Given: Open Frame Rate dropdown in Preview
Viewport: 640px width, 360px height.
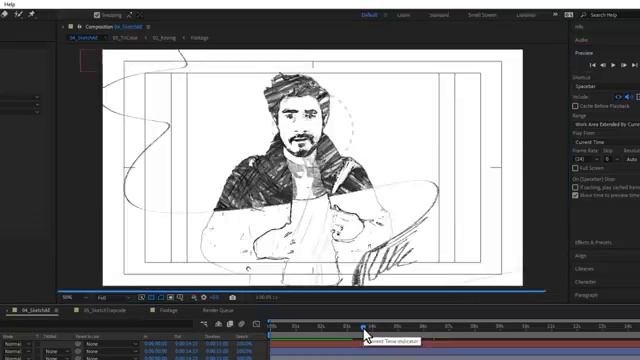Looking at the screenshot, I should (586, 159).
